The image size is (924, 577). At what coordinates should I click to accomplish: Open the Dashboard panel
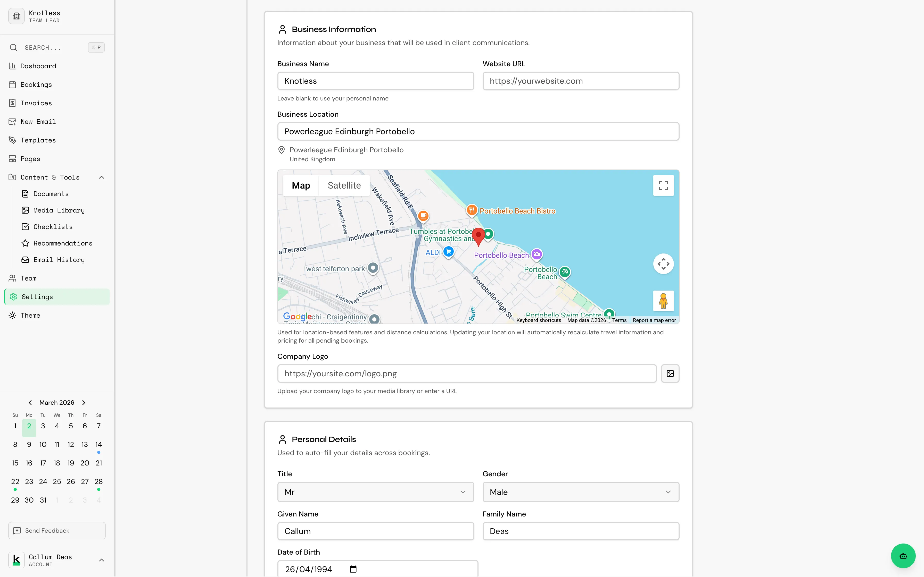[x=38, y=66]
